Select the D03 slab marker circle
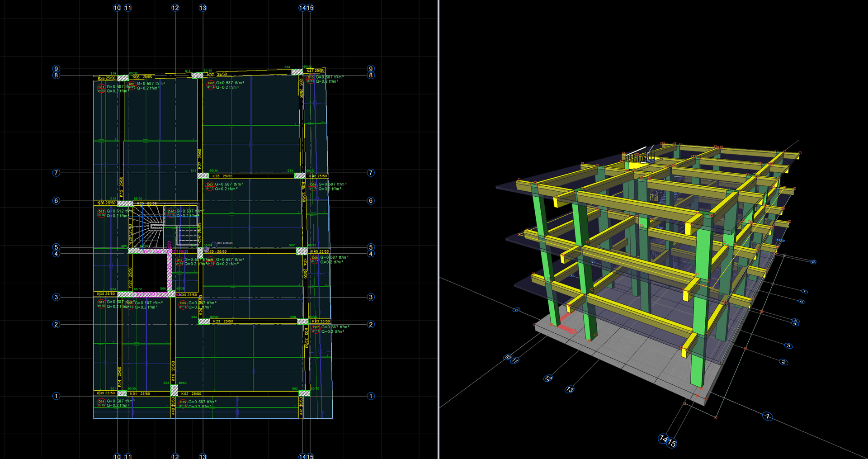Viewport: 868px width, 459px height. [x=210, y=186]
